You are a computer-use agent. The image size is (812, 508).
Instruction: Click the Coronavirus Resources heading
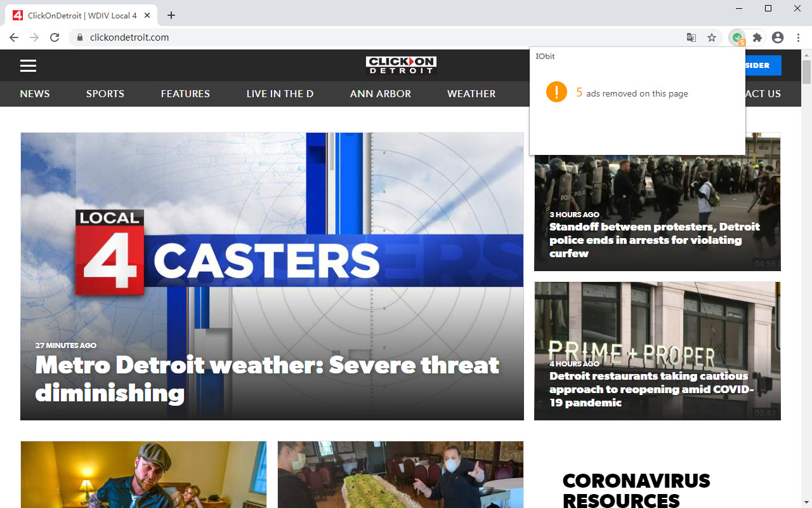(636, 491)
